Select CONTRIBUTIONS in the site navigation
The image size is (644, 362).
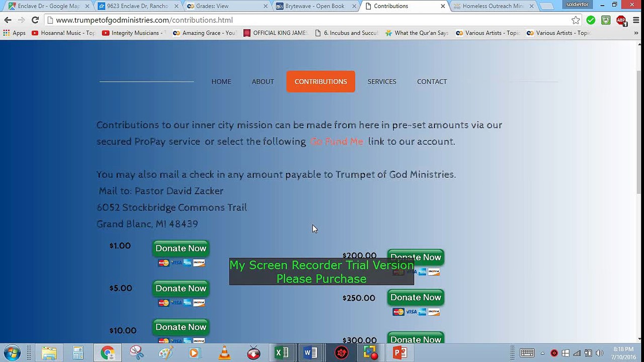click(x=320, y=81)
